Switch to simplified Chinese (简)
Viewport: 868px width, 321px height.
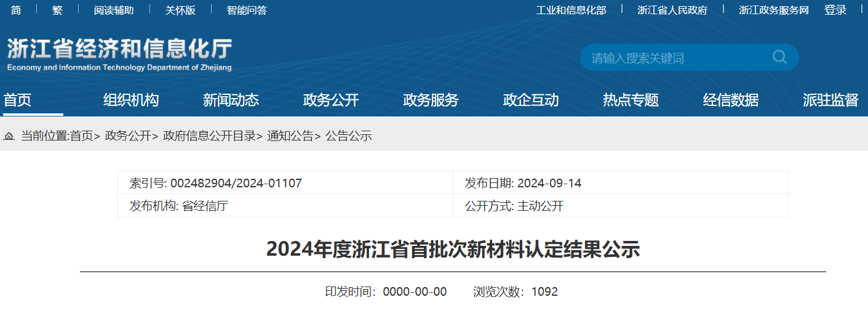tap(16, 10)
